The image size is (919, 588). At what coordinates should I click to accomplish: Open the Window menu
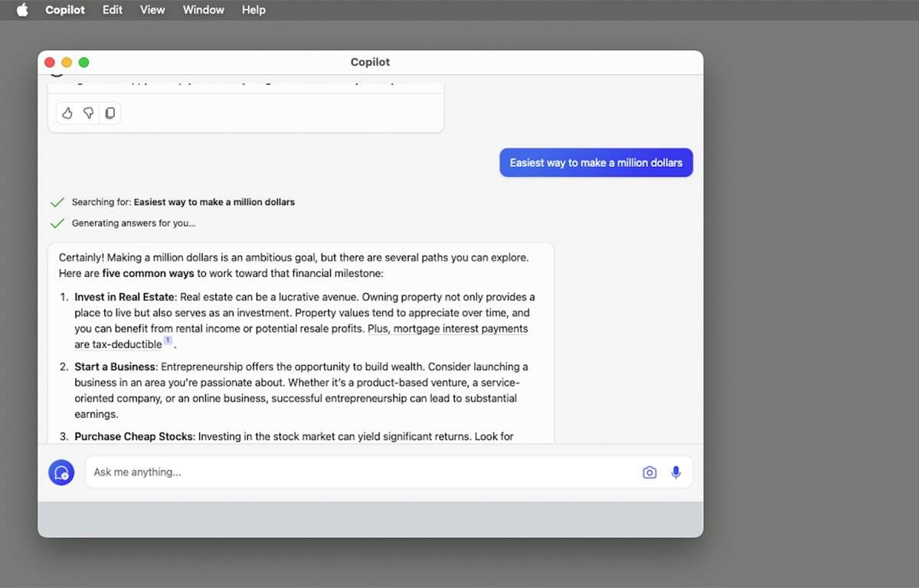point(203,10)
